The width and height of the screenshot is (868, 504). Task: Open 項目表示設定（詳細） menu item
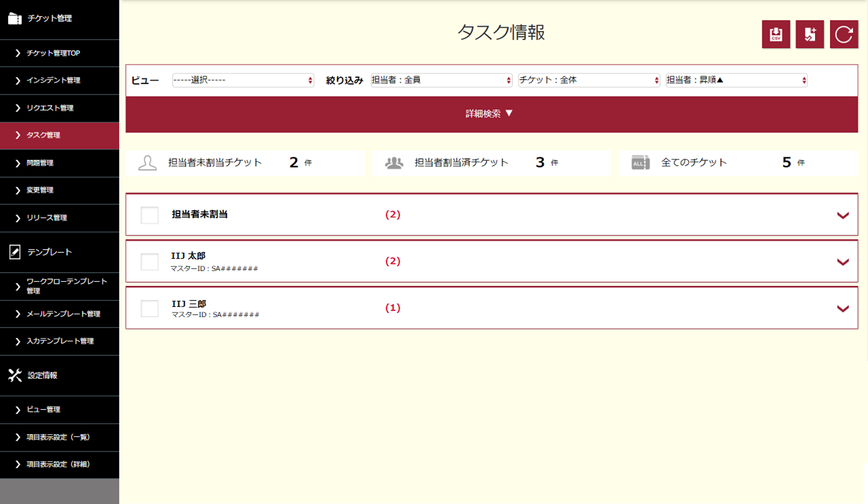(60, 464)
